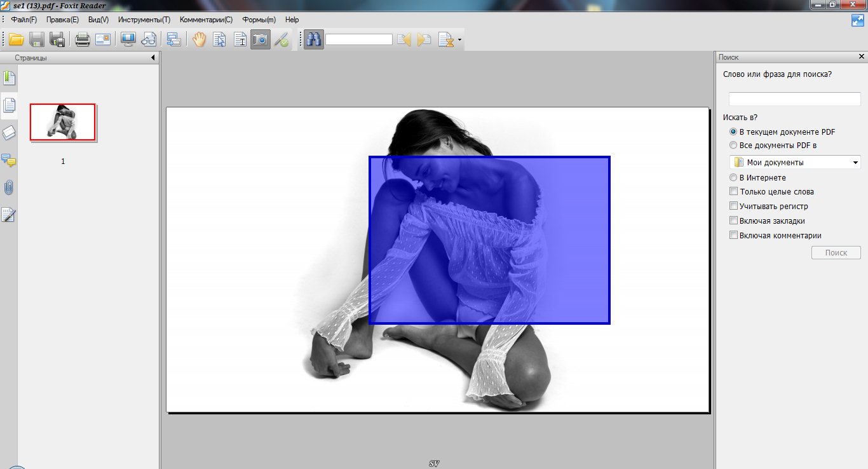The image size is (868, 469).
Task: Click page 1 thumbnail in Страницы panel
Action: coord(63,122)
